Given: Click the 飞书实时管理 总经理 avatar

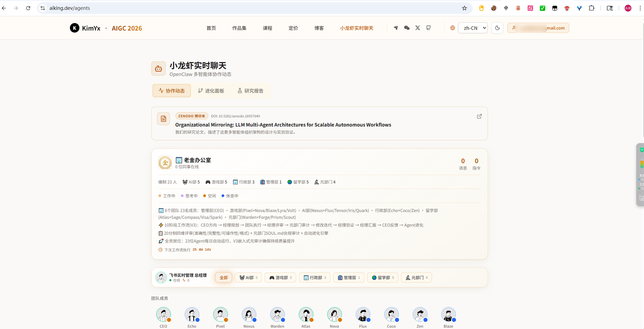Looking at the screenshot, I should pyautogui.click(x=161, y=277).
